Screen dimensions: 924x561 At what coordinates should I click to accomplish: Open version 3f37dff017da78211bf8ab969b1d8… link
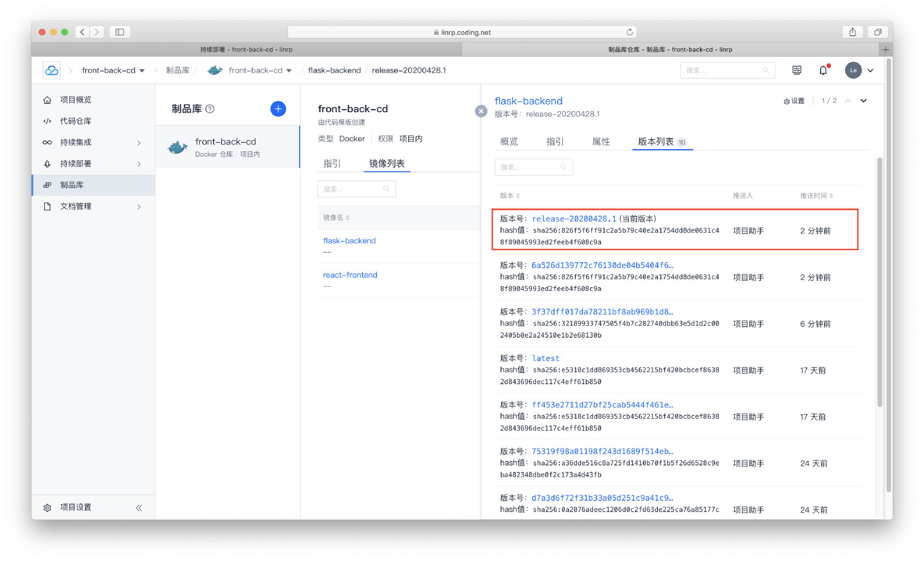click(x=602, y=312)
